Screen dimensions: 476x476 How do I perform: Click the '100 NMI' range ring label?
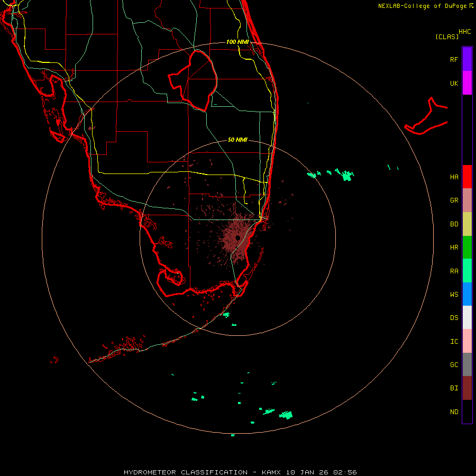click(x=237, y=42)
